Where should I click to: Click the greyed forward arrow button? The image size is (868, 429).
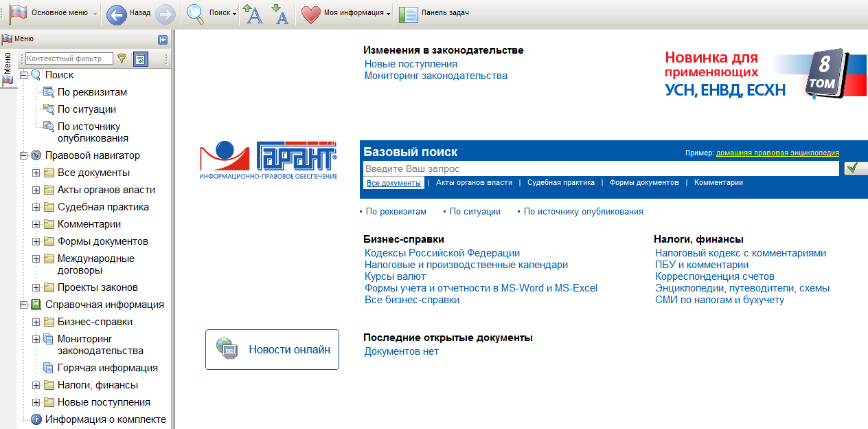pos(165,13)
